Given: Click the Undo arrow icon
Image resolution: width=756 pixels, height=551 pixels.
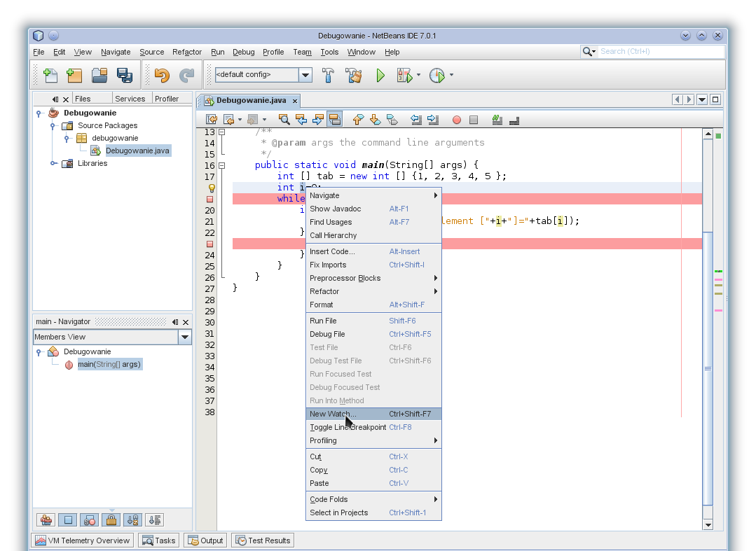Looking at the screenshot, I should click(162, 75).
